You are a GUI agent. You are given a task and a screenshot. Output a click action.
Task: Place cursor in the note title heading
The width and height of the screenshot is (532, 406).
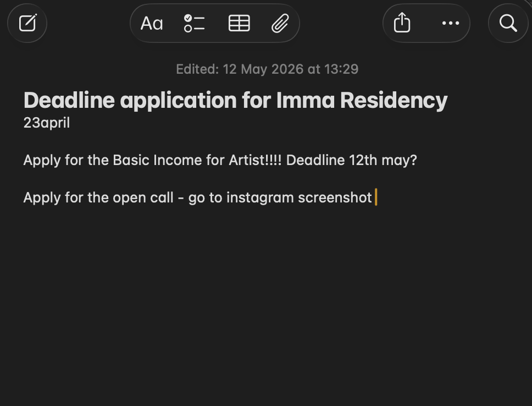235,101
